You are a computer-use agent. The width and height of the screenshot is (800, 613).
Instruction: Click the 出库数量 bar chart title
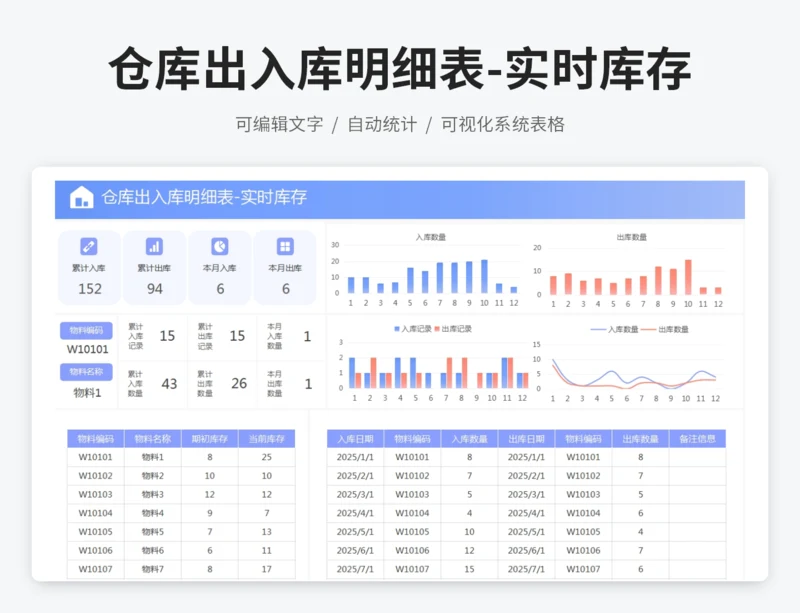pyautogui.click(x=631, y=237)
